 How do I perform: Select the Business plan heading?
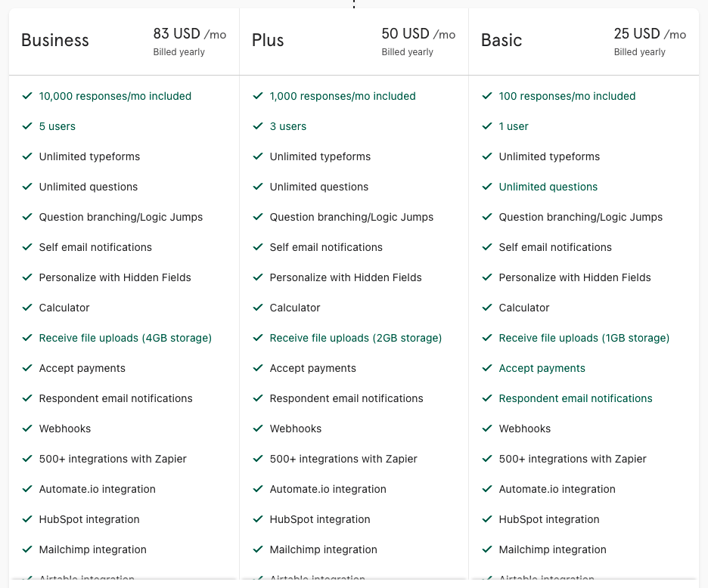55,40
